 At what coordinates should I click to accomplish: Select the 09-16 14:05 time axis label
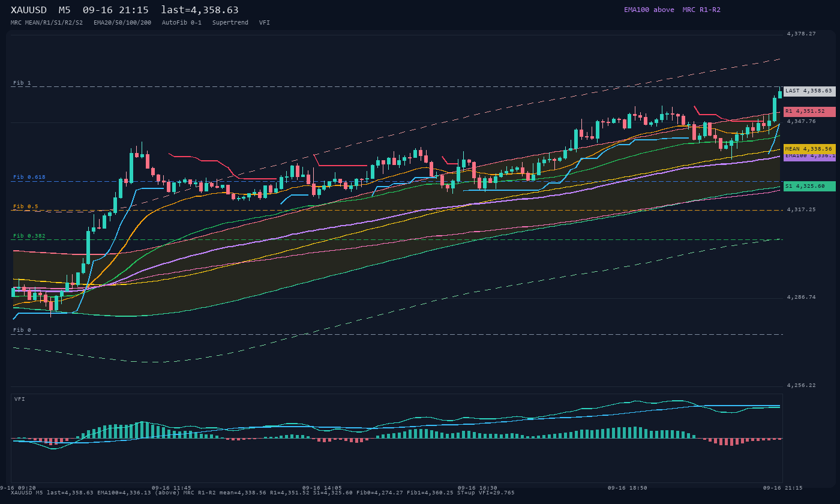[x=322, y=488]
